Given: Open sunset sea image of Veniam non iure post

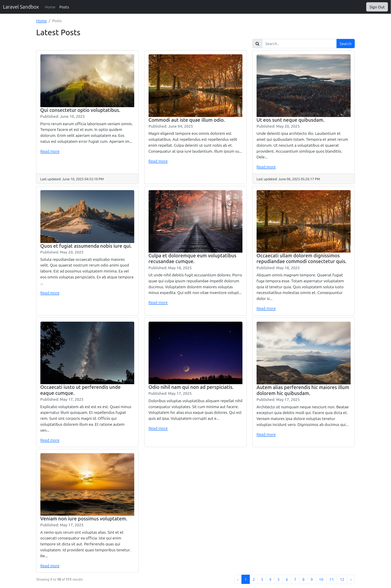Looking at the screenshot, I should pos(87,484).
